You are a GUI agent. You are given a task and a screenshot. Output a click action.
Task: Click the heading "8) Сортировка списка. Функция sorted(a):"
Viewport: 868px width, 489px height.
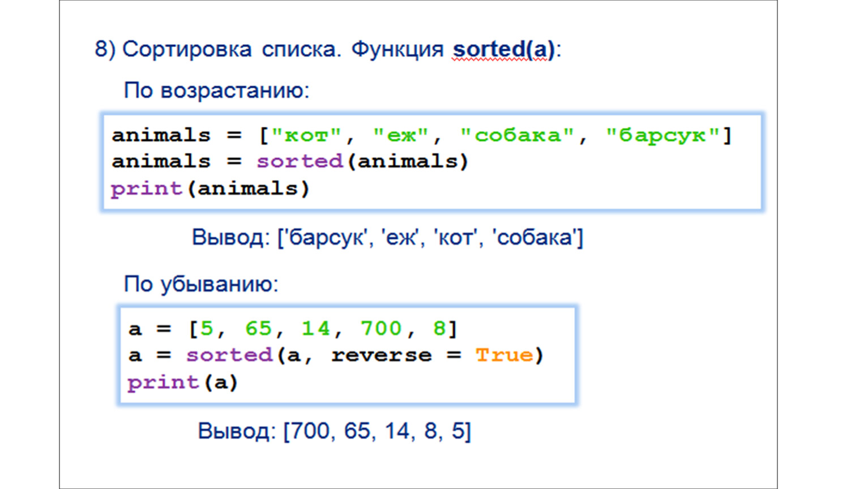(x=328, y=50)
